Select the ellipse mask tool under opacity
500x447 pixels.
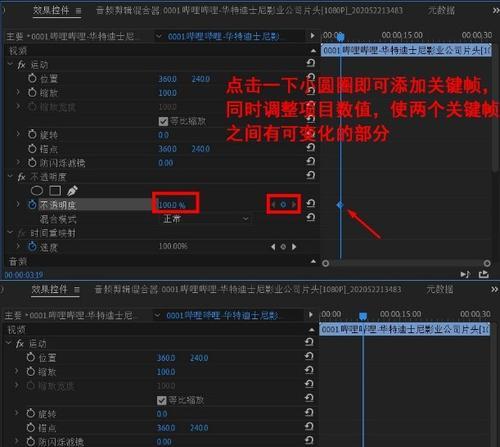coord(37,191)
